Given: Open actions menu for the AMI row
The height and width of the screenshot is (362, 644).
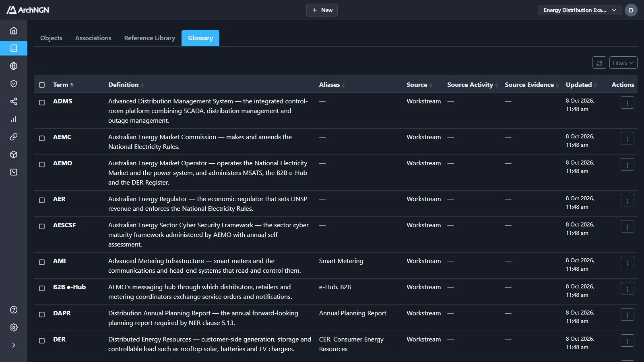Looking at the screenshot, I should (627, 262).
